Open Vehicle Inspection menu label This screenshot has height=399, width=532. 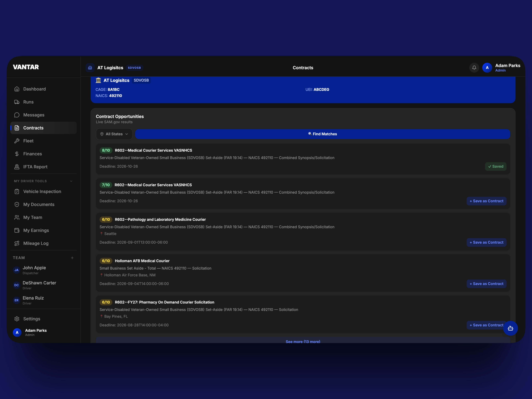[42, 192]
